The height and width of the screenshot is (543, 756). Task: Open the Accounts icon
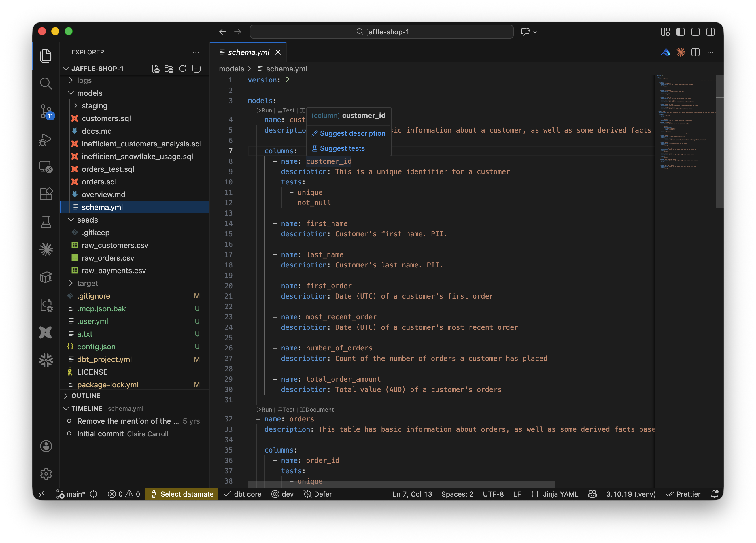coord(46,446)
